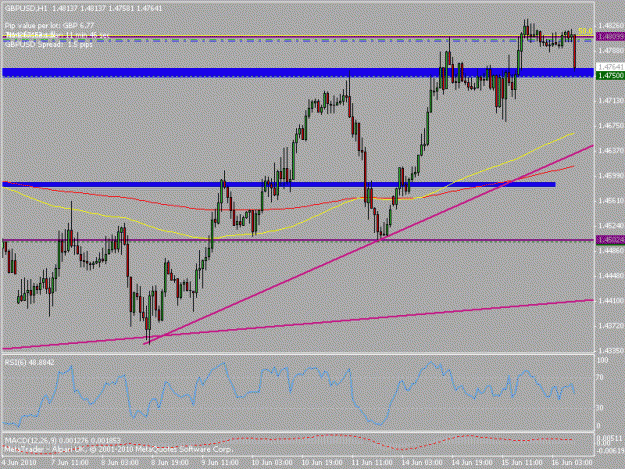
Task: Click the 1.43720 price scale value
Action: click(611, 326)
